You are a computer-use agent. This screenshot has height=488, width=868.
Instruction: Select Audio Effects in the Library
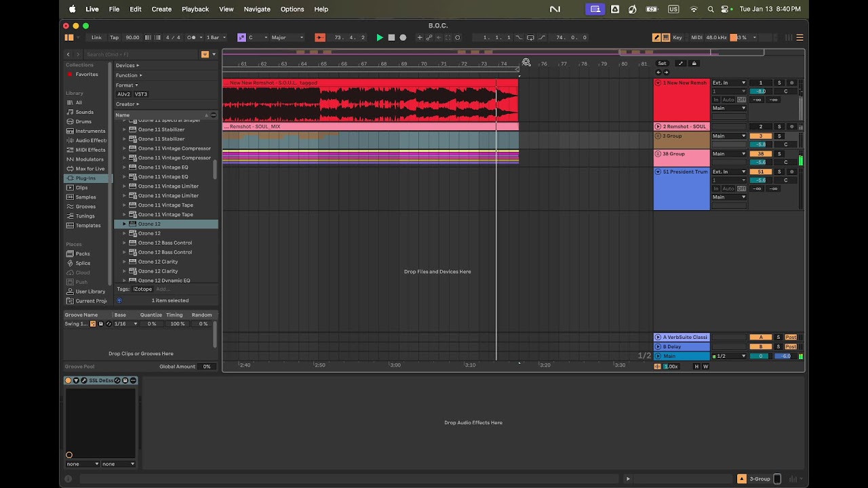click(91, 141)
